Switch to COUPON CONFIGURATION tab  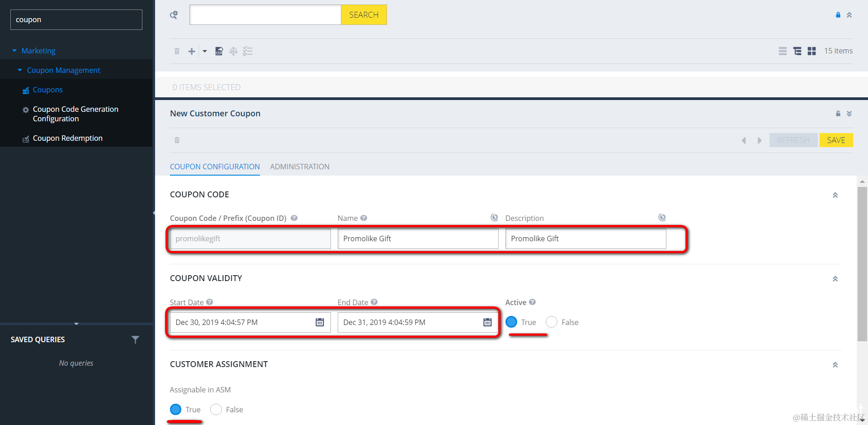click(x=215, y=167)
